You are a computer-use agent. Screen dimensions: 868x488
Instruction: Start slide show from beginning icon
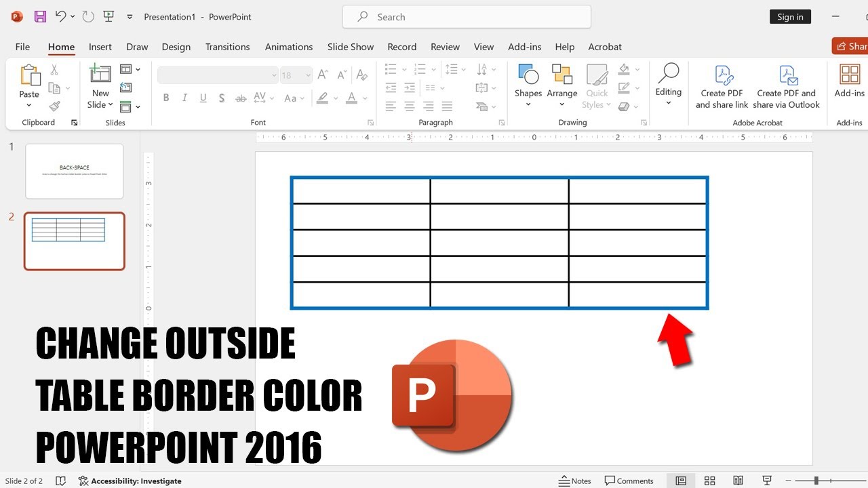tap(108, 17)
